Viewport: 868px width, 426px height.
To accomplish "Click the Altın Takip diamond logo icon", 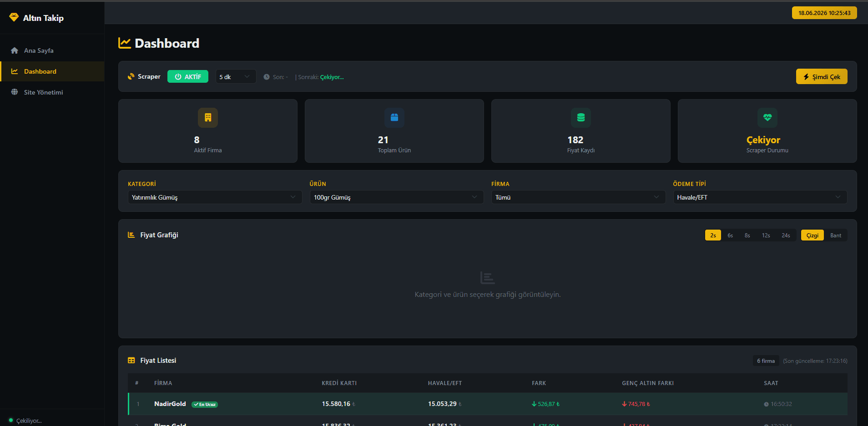I will pos(14,17).
